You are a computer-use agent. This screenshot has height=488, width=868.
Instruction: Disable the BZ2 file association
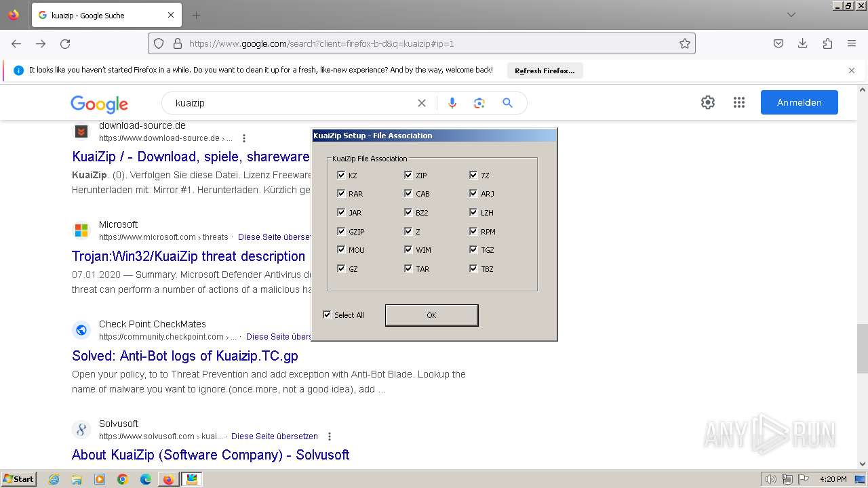(408, 212)
